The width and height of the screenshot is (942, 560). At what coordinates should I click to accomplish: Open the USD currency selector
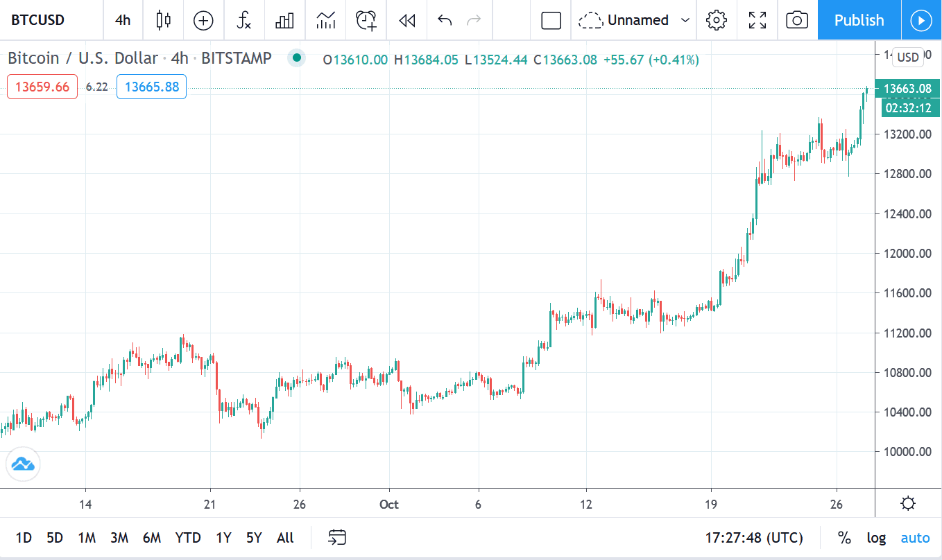pyautogui.click(x=907, y=58)
